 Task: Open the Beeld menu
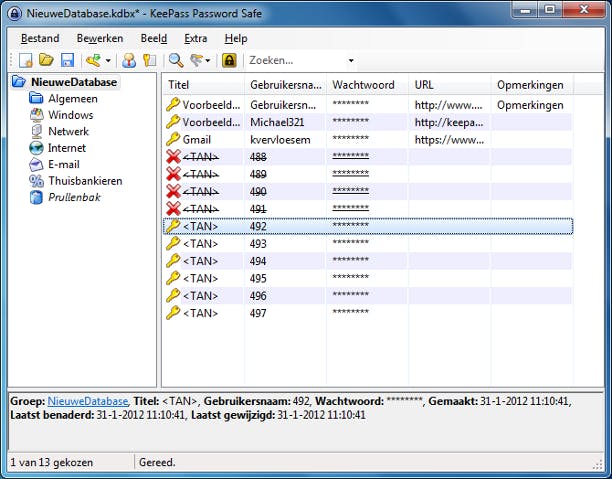(154, 38)
